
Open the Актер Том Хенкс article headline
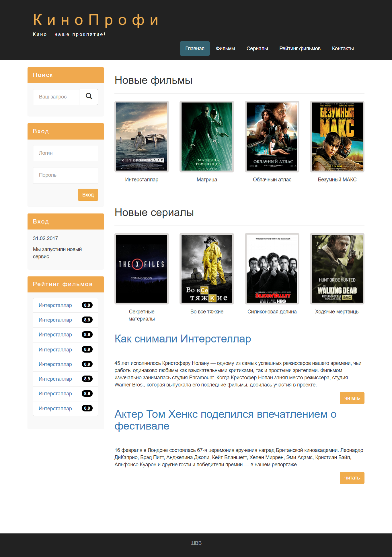[x=225, y=420]
